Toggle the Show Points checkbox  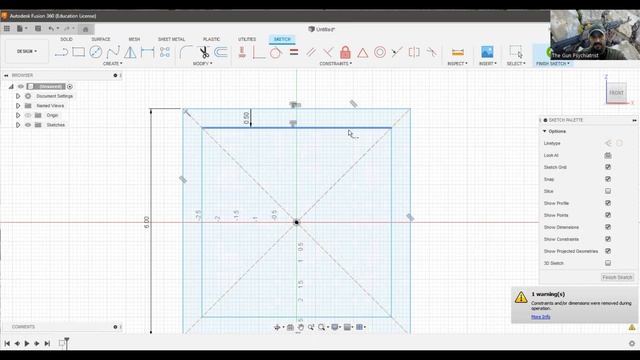coord(608,215)
